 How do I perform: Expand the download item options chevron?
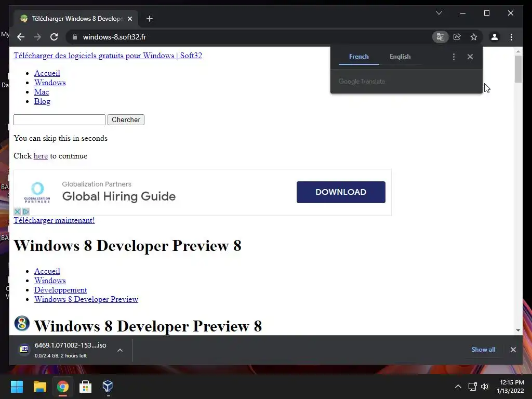pos(120,350)
